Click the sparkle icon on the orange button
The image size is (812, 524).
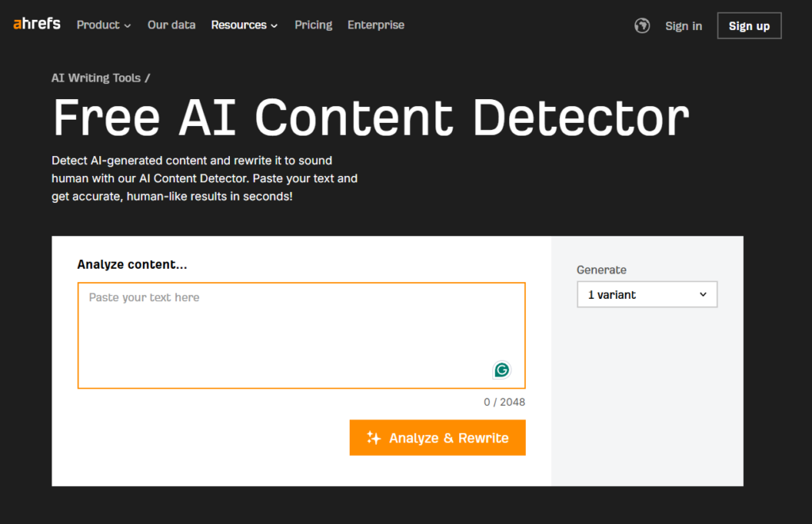(373, 438)
